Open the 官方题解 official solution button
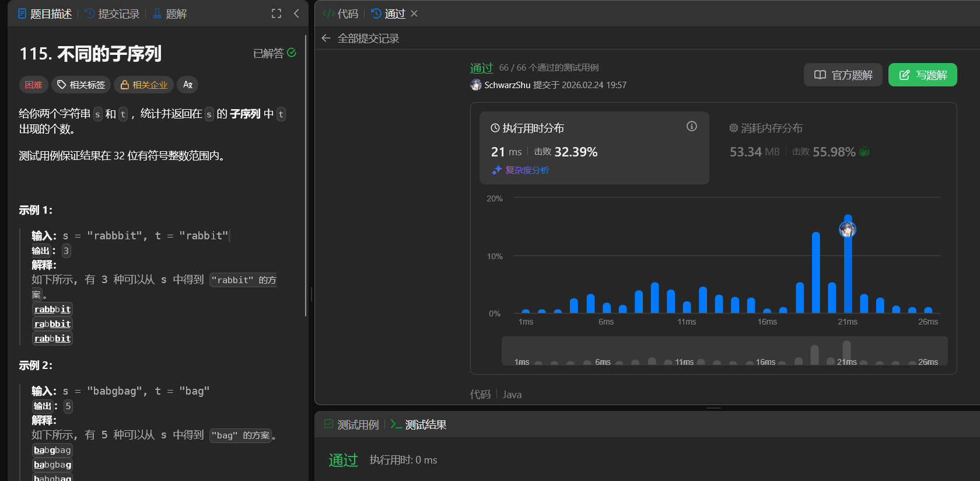 [843, 75]
